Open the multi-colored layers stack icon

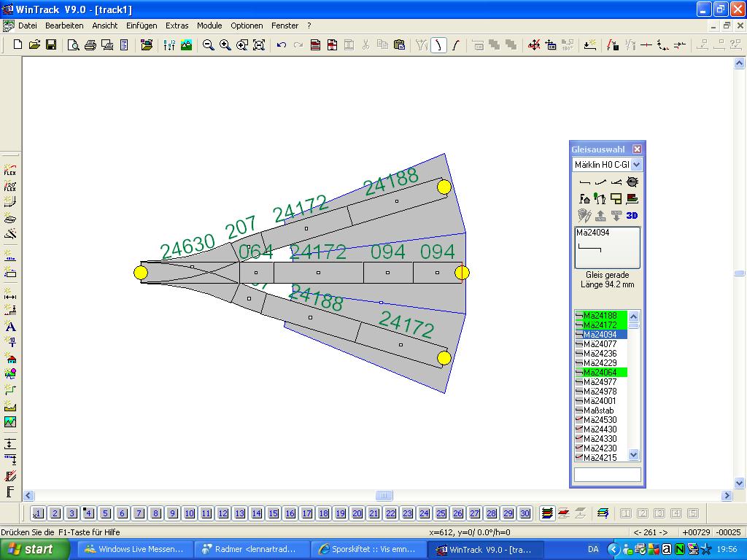click(x=547, y=513)
